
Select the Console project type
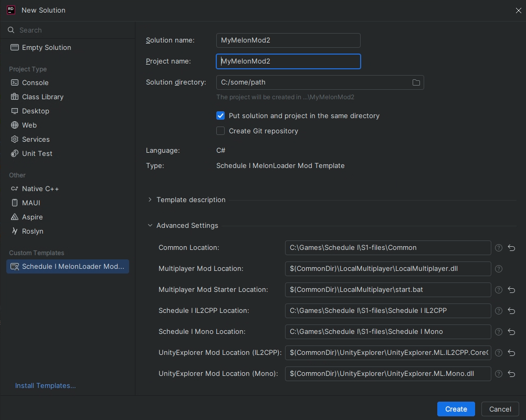[67, 82]
